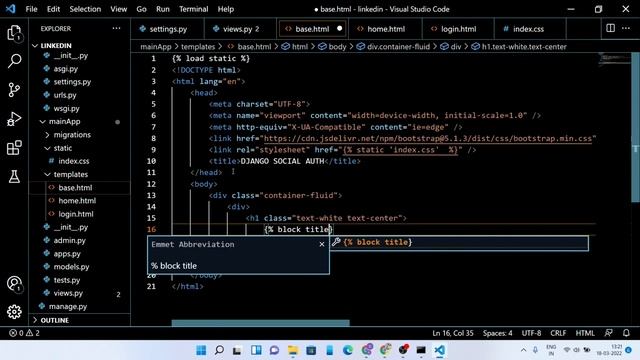Viewport: 640px width, 360px height.
Task: Click unsaved dot on base.html tab
Action: click(x=340, y=29)
